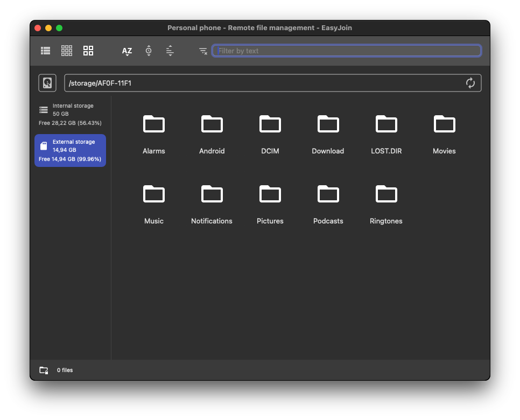Click the locked folder status bar icon
520x420 pixels.
click(44, 370)
